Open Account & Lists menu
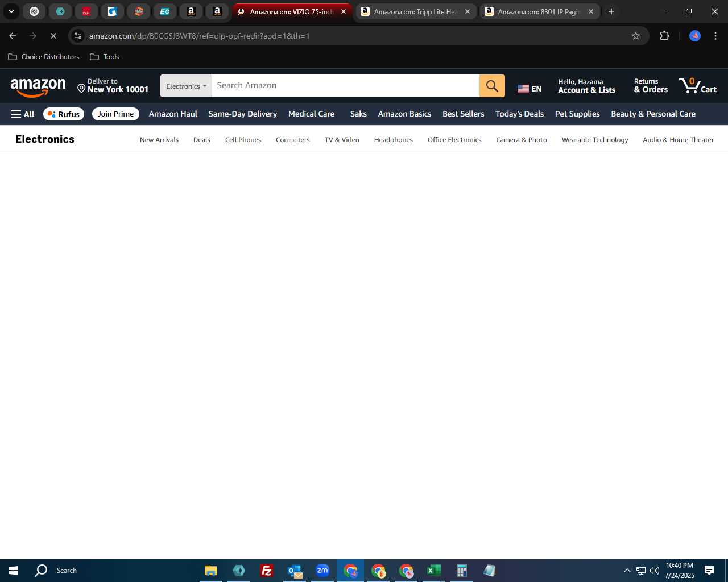 click(x=586, y=86)
